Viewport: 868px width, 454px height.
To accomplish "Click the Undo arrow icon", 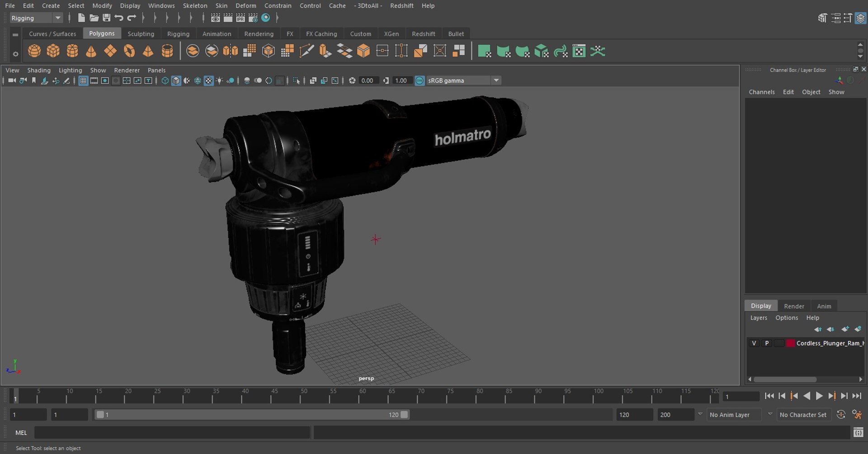I will point(119,18).
